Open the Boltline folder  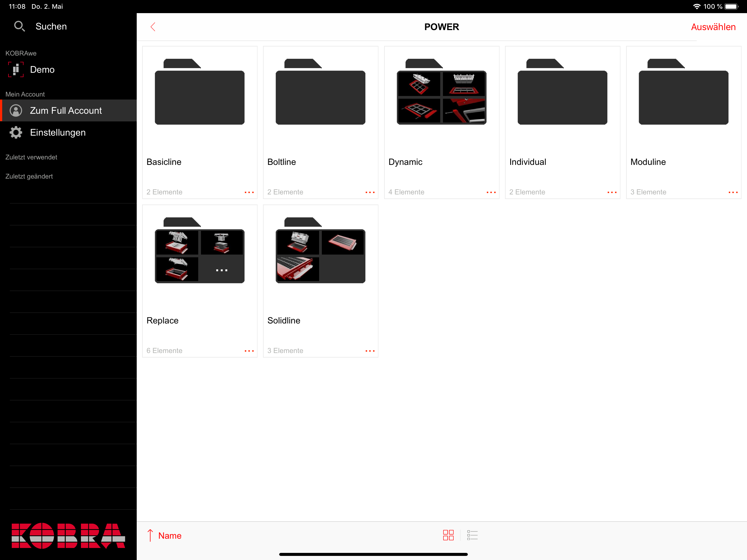pos(320,122)
